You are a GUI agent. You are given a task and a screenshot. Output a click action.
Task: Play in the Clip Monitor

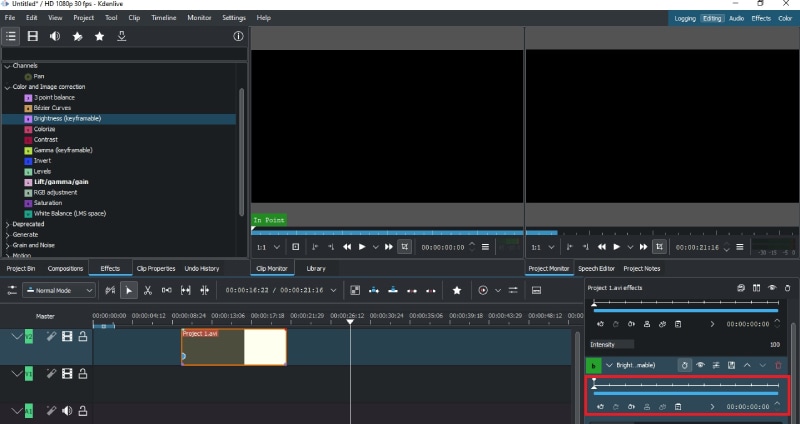pos(362,247)
